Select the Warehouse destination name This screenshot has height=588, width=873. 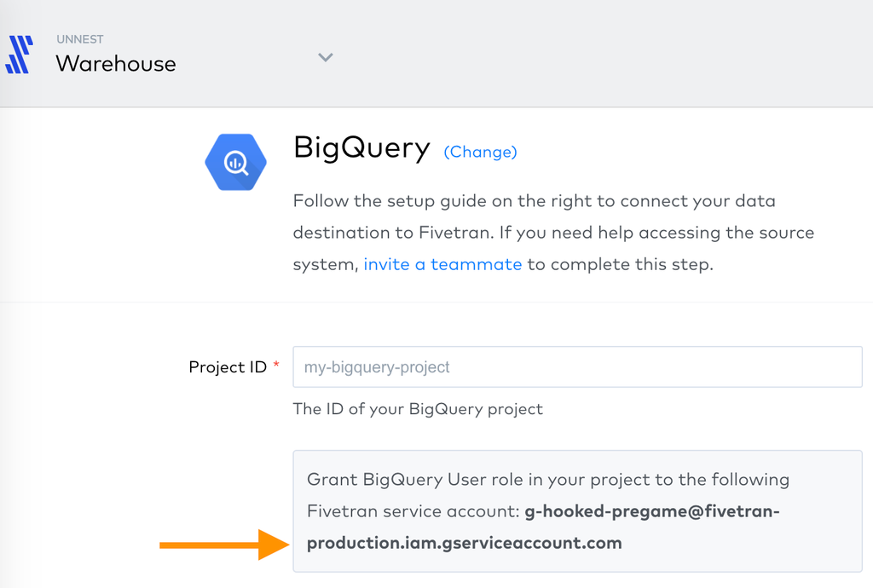click(116, 63)
